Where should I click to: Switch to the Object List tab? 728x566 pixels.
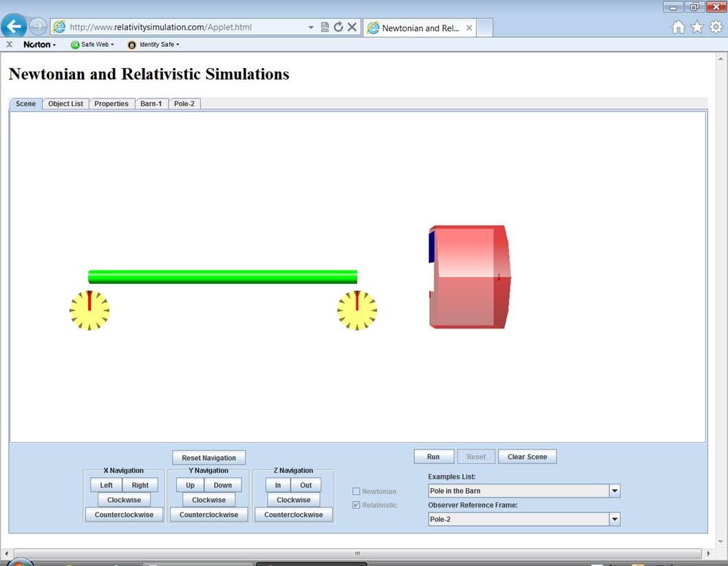click(65, 104)
